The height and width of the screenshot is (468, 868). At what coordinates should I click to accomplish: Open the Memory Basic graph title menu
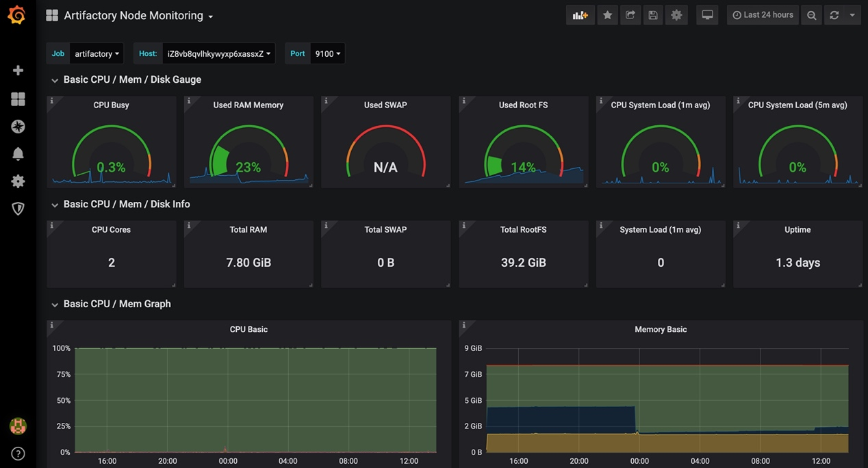(x=660, y=329)
